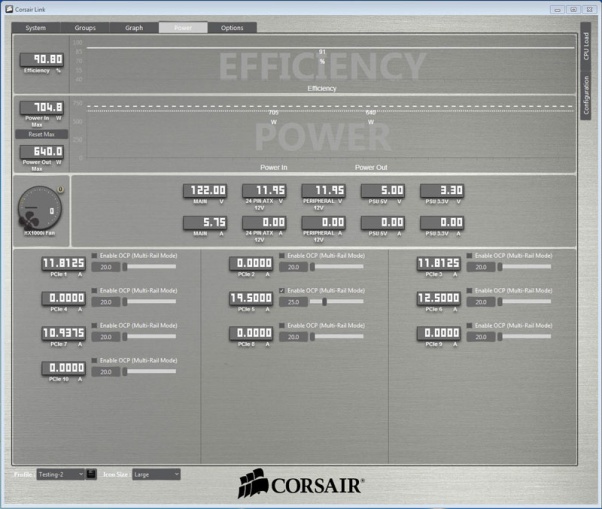Switch to the Graph tab

tap(134, 28)
